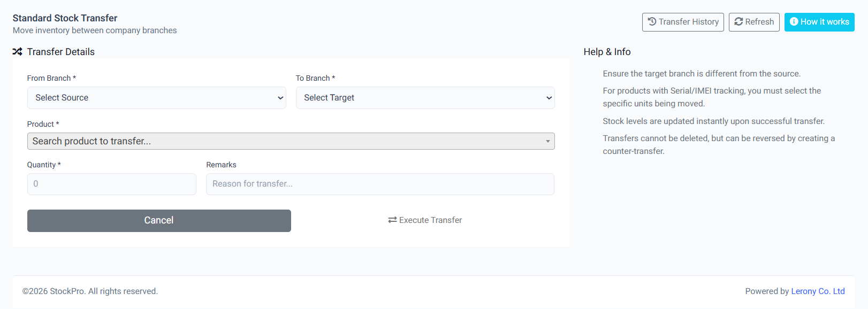
Task: Click the circular arrows Refresh icon
Action: click(738, 22)
